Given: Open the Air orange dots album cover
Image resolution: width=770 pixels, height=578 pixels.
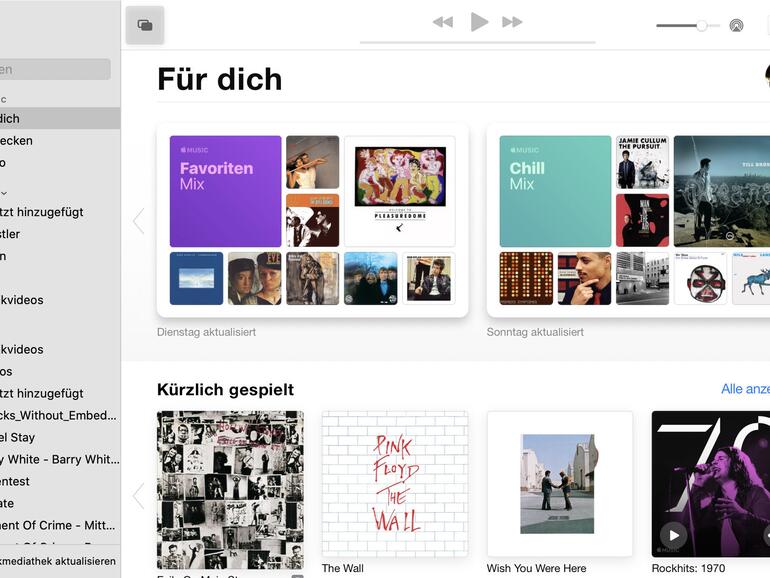Looking at the screenshot, I should coord(526,278).
